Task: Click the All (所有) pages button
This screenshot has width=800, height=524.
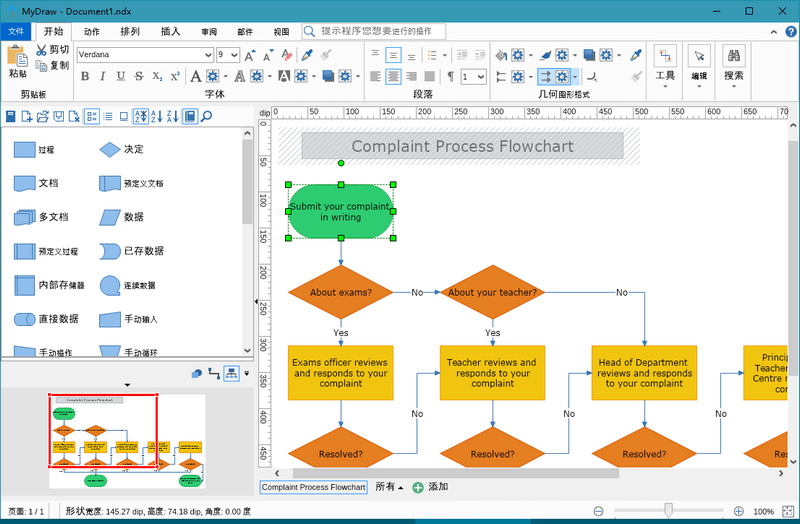Action: 388,487
